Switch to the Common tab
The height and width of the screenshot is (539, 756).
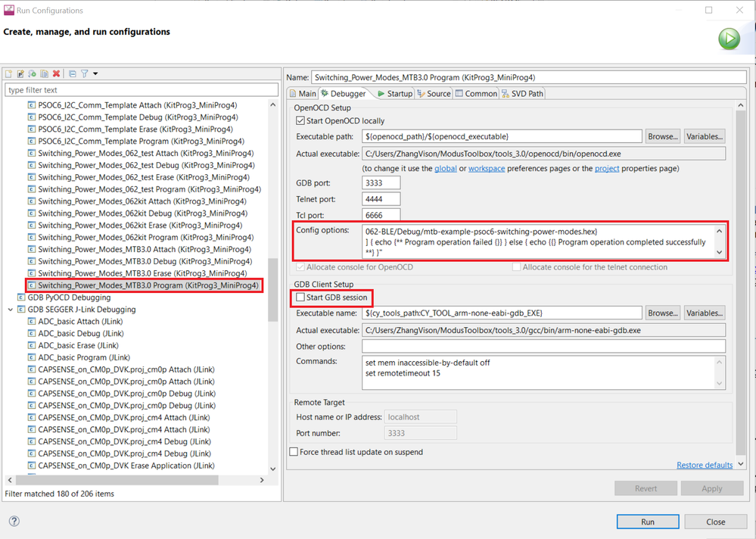pos(476,94)
